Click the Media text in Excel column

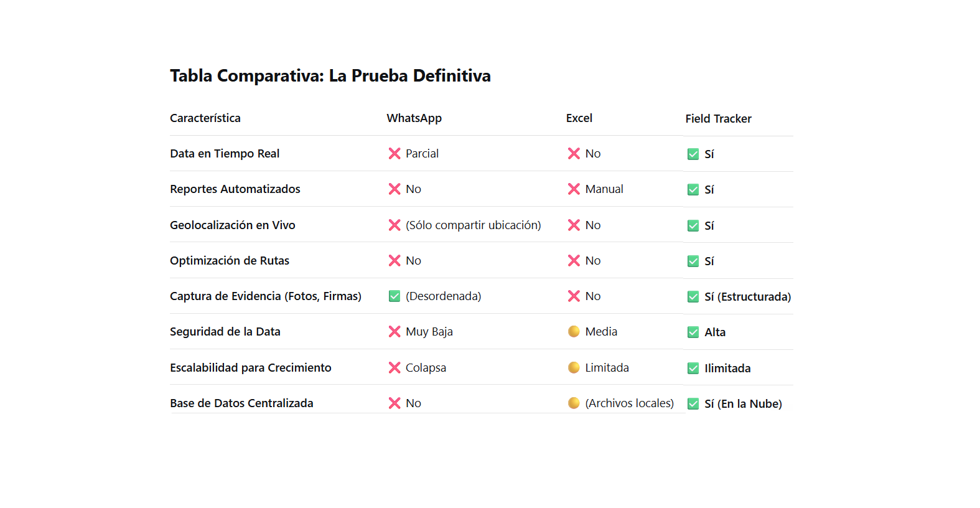pyautogui.click(x=601, y=332)
